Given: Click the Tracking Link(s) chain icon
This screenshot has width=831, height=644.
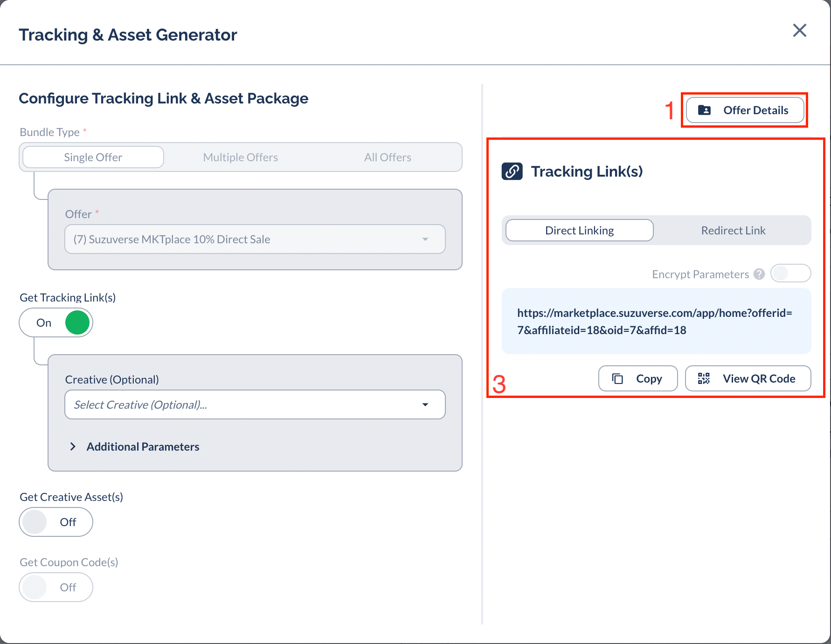Looking at the screenshot, I should tap(512, 171).
